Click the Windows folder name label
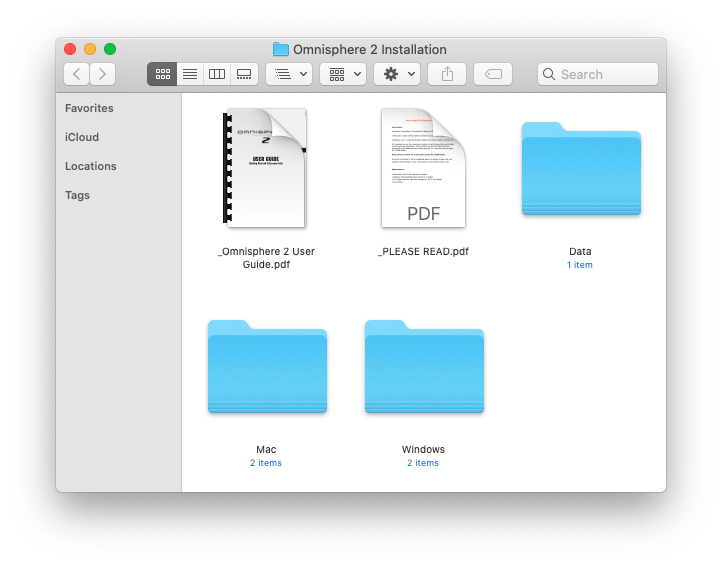Screen dimensions: 722x566 click(x=423, y=449)
